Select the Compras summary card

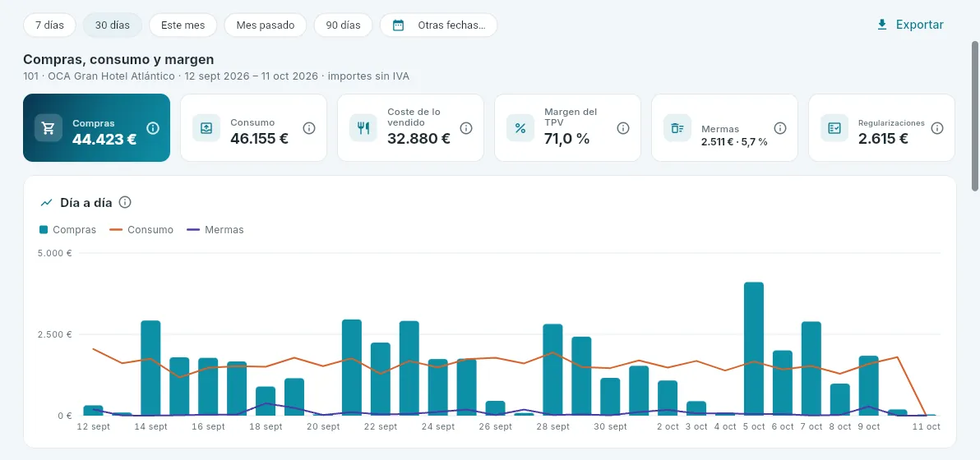click(97, 128)
